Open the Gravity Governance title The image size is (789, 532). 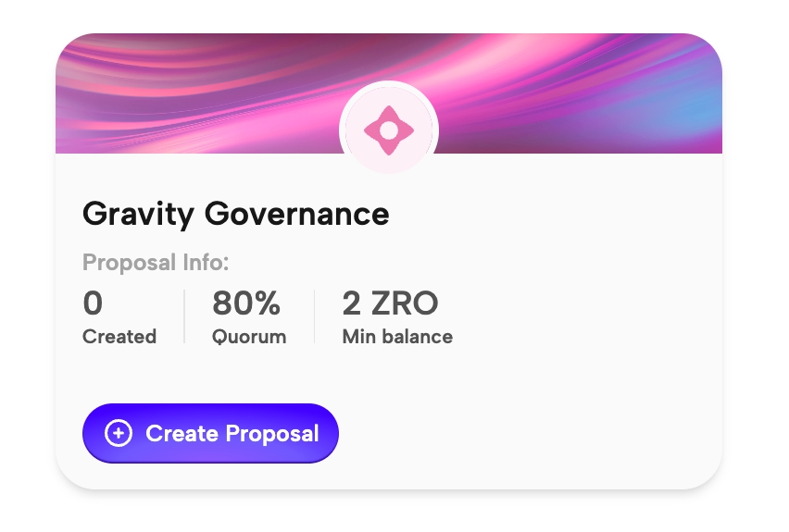[235, 215]
